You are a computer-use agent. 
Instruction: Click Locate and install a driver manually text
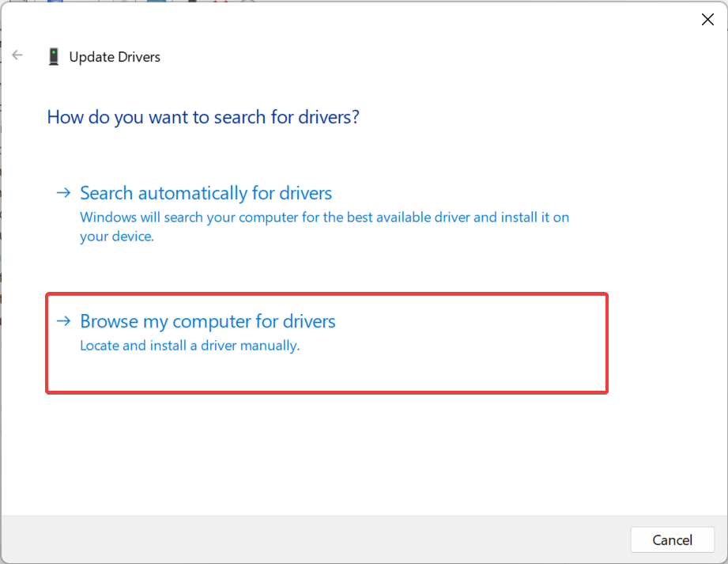pos(190,346)
